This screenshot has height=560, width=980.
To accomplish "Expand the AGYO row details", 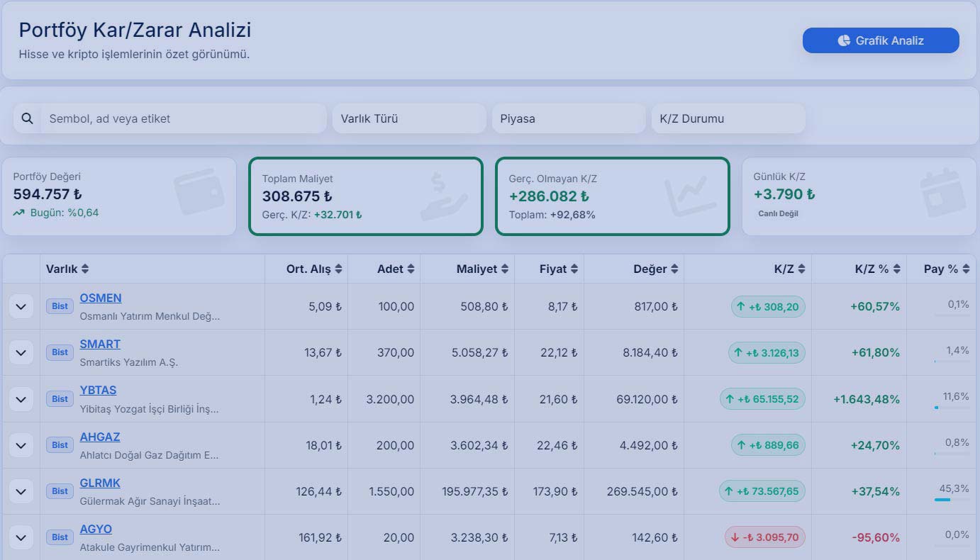I will tap(21, 537).
